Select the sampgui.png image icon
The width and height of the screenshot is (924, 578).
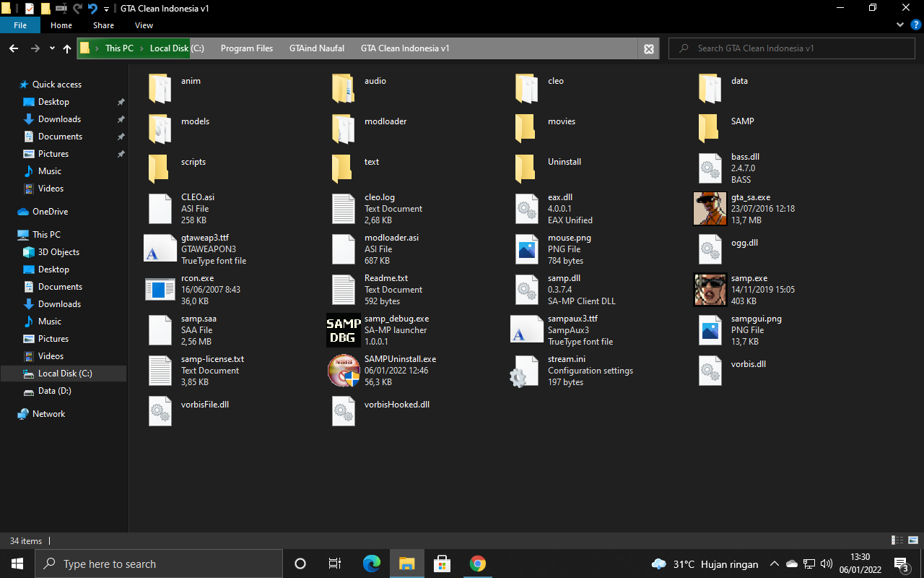click(710, 329)
